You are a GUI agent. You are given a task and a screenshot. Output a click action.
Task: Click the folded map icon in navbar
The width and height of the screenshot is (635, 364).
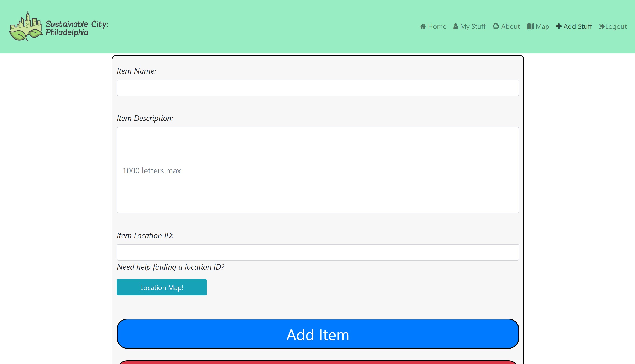(x=530, y=26)
